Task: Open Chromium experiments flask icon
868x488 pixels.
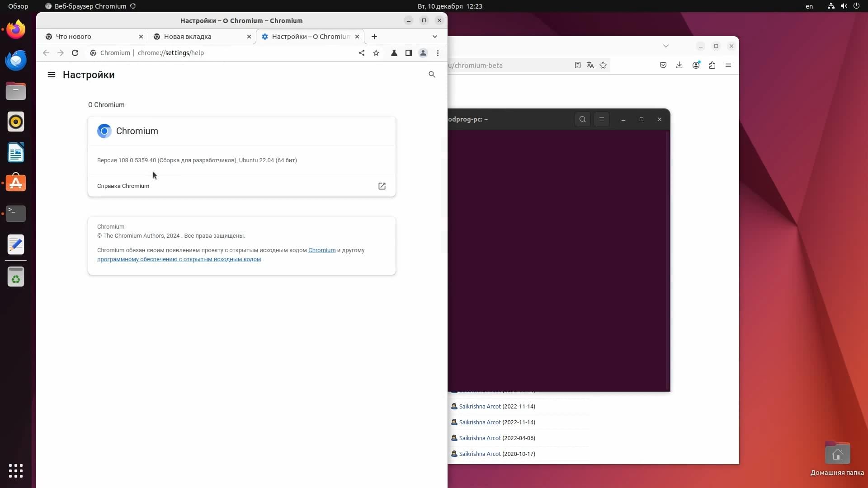Action: click(x=394, y=53)
